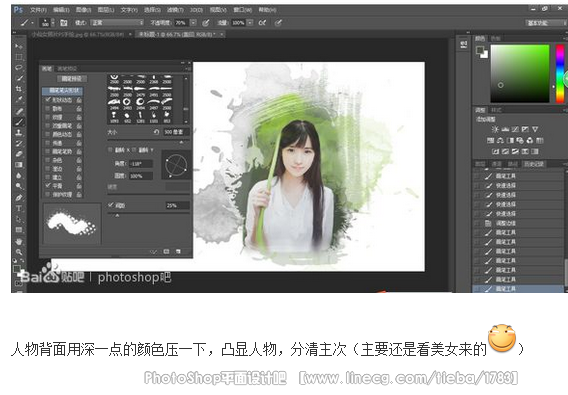
Task: Open the 文件(F) File menu
Action: [x=38, y=10]
